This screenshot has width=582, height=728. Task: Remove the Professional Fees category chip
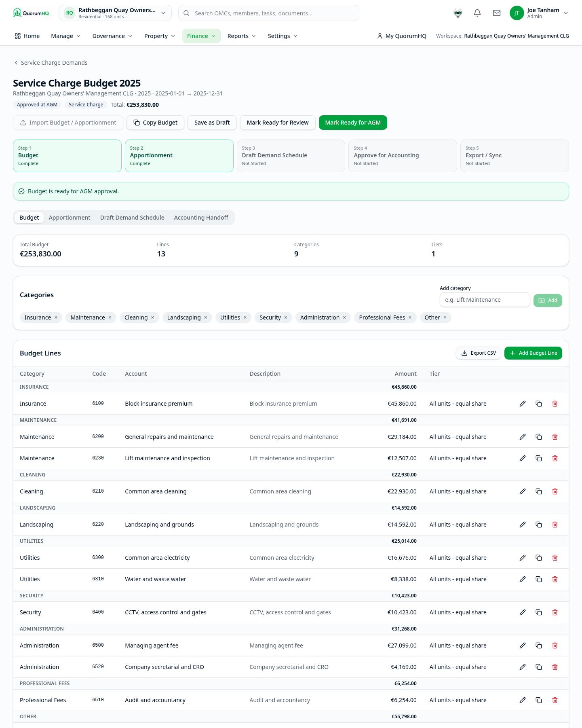[410, 317]
